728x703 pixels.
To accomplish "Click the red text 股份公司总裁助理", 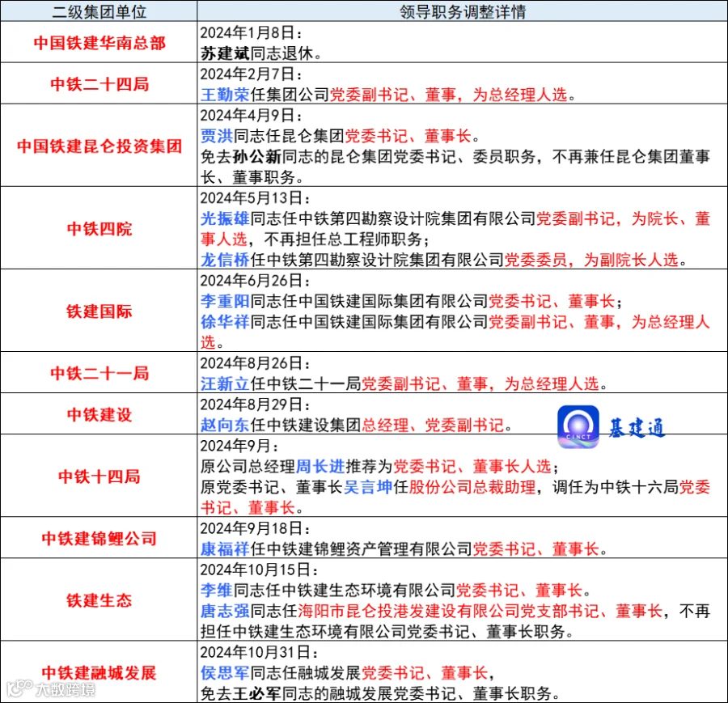I will pos(472,487).
